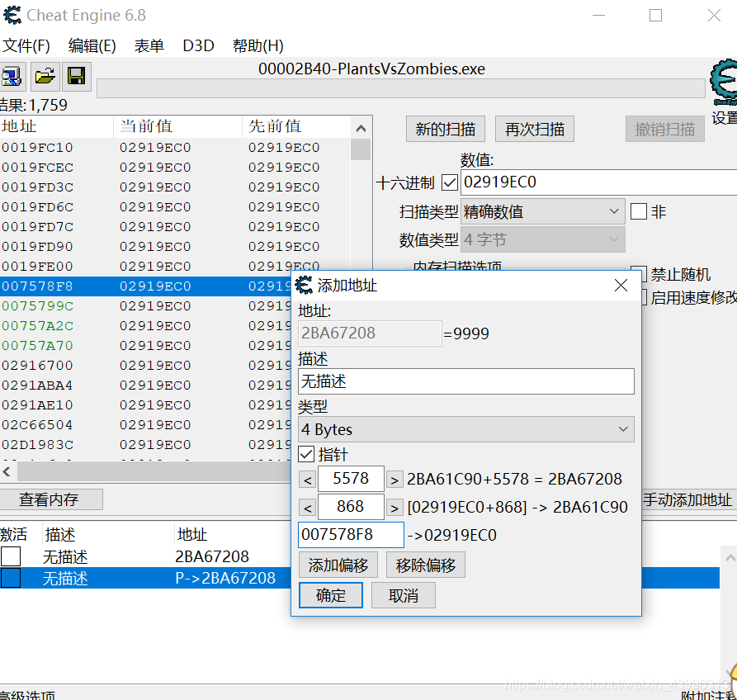Open the 扫描类型 精确数值 dropdown
Image resolution: width=737 pixels, height=700 pixels.
[x=543, y=212]
